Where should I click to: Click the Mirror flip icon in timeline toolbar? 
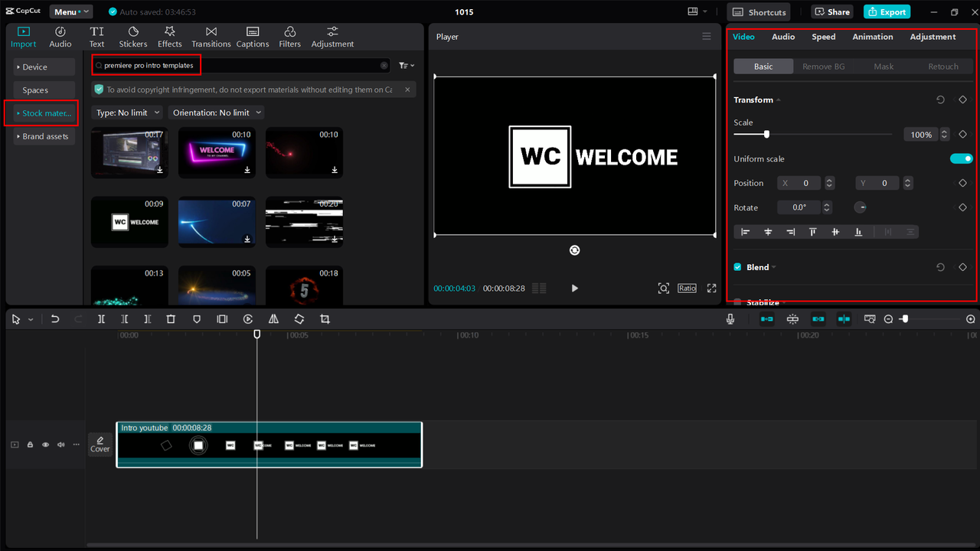click(273, 319)
